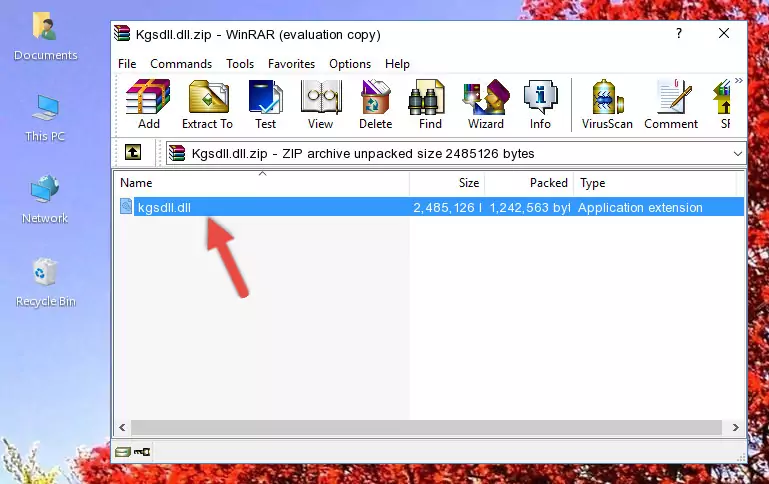Start the VirusScan tool
The height and width of the screenshot is (484, 769).
click(607, 103)
